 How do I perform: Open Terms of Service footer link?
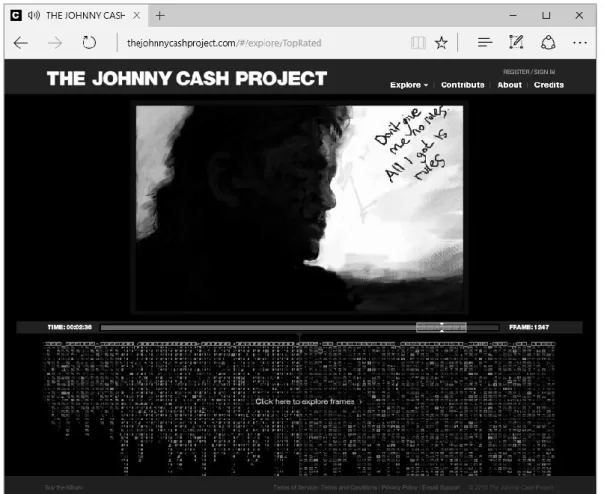point(295,487)
